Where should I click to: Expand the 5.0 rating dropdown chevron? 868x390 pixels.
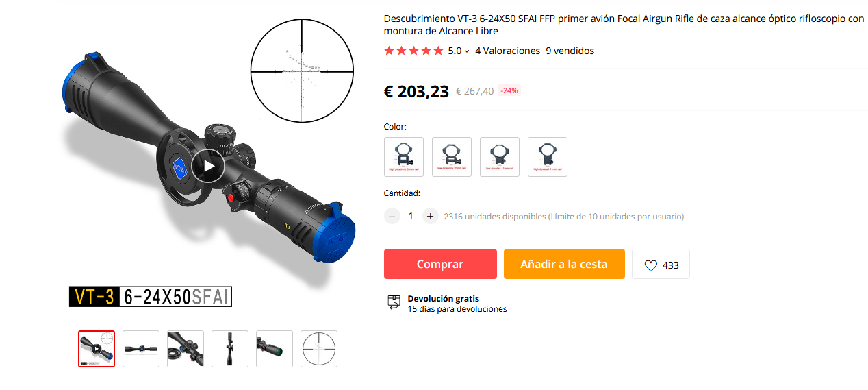tap(467, 51)
